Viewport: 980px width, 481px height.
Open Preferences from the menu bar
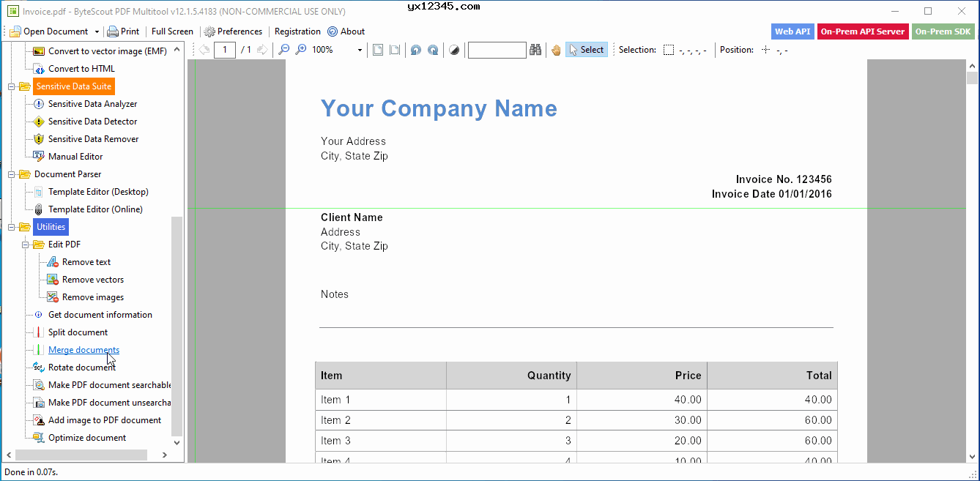[x=233, y=31]
